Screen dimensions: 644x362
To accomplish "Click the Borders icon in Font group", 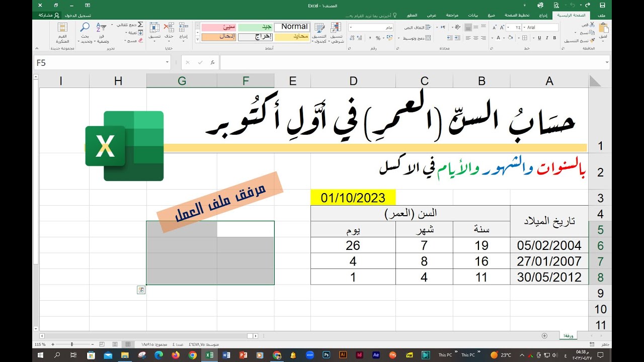I will point(524,38).
